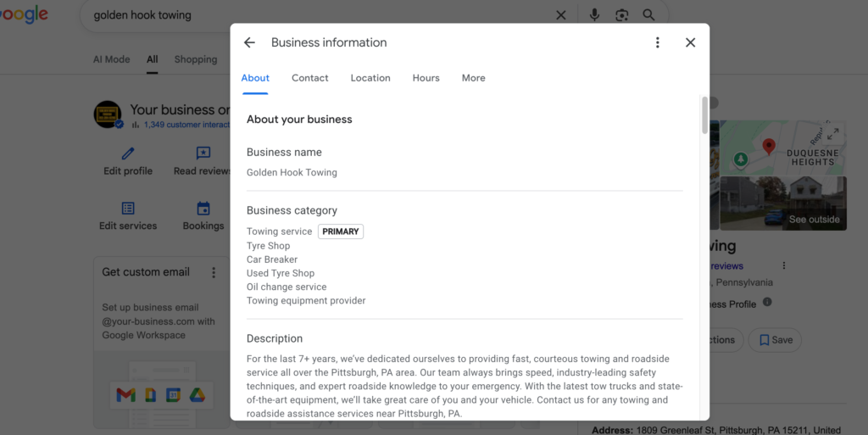Click the magnifying glass search icon
The height and width of the screenshot is (435, 868).
pos(648,15)
